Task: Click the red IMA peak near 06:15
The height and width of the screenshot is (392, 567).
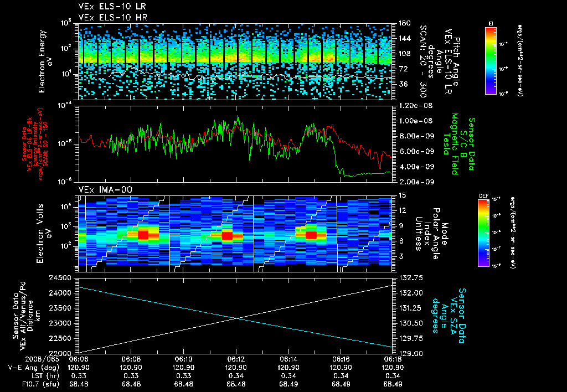Action: 311,235
